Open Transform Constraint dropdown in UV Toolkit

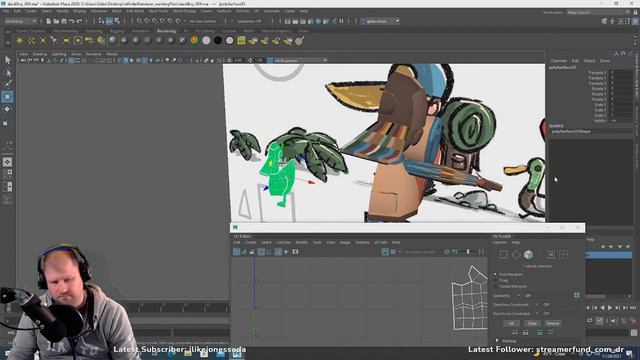pos(537,313)
